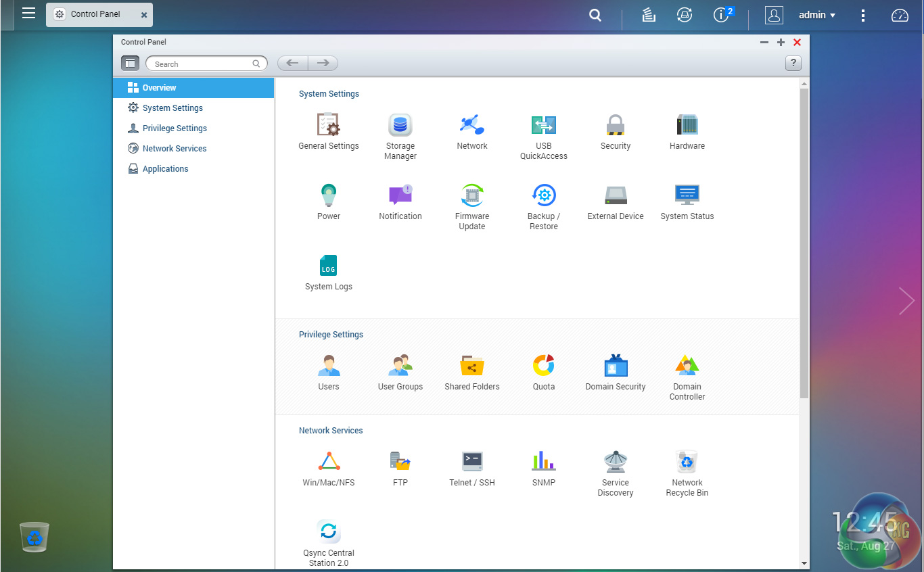Open the three-dot more options menu

863,15
